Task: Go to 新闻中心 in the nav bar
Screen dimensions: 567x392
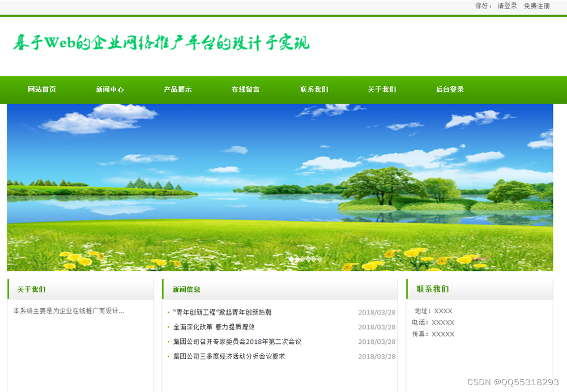Action: [x=110, y=90]
